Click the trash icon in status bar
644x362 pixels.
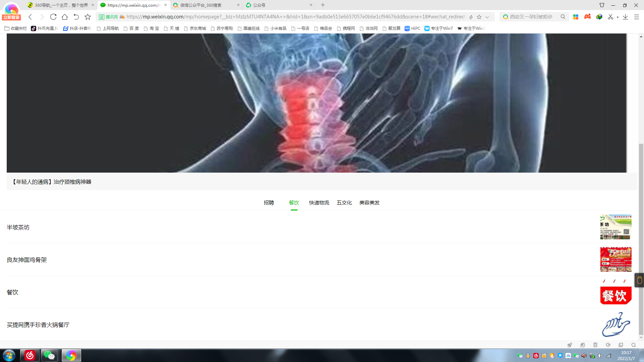[595, 345]
